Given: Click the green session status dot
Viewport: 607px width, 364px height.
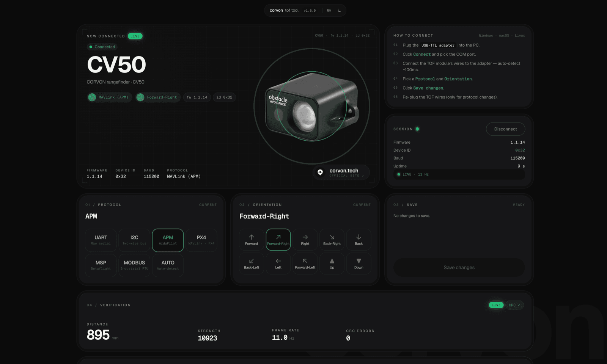Looking at the screenshot, I should click(x=417, y=129).
